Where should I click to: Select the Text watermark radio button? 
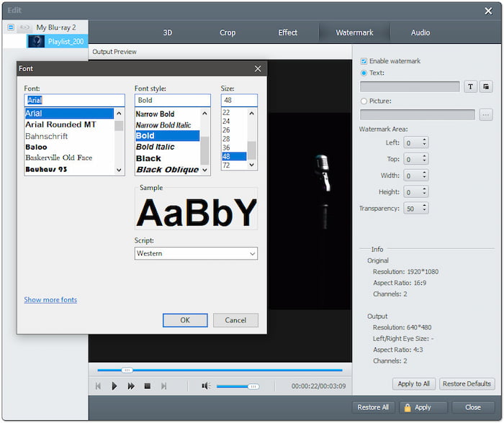[364, 73]
